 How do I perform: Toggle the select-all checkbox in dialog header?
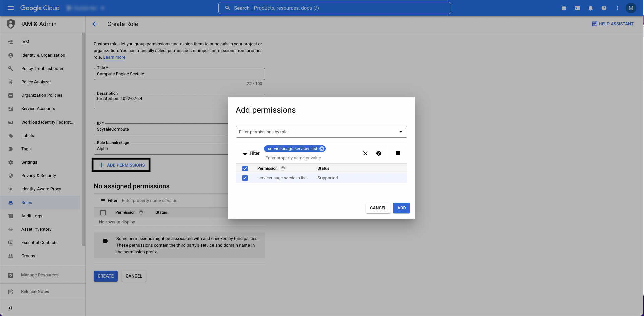(x=245, y=169)
